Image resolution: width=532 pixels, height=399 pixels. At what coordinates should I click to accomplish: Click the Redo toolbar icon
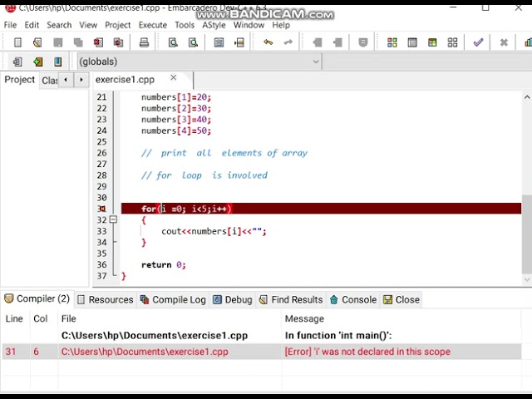pyautogui.click(x=288, y=42)
